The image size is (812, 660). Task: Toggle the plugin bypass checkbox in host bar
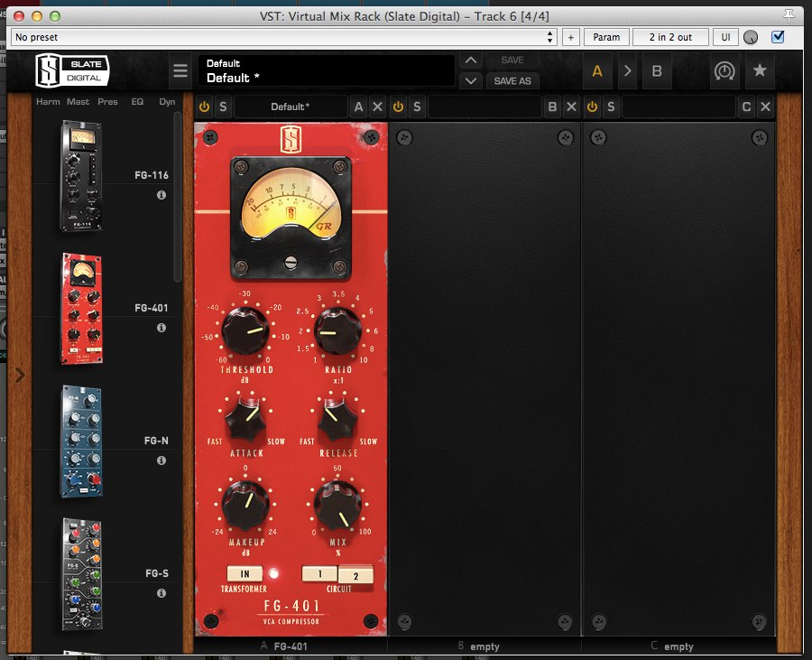coord(778,37)
